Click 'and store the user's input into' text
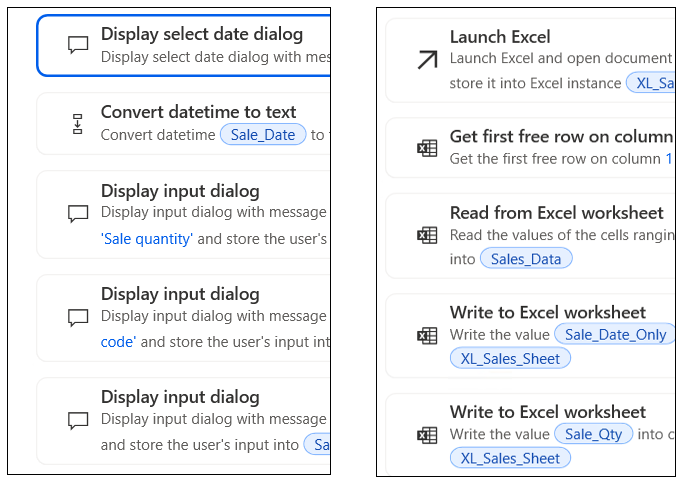Image resolution: width=683 pixels, height=484 pixels. (x=199, y=445)
